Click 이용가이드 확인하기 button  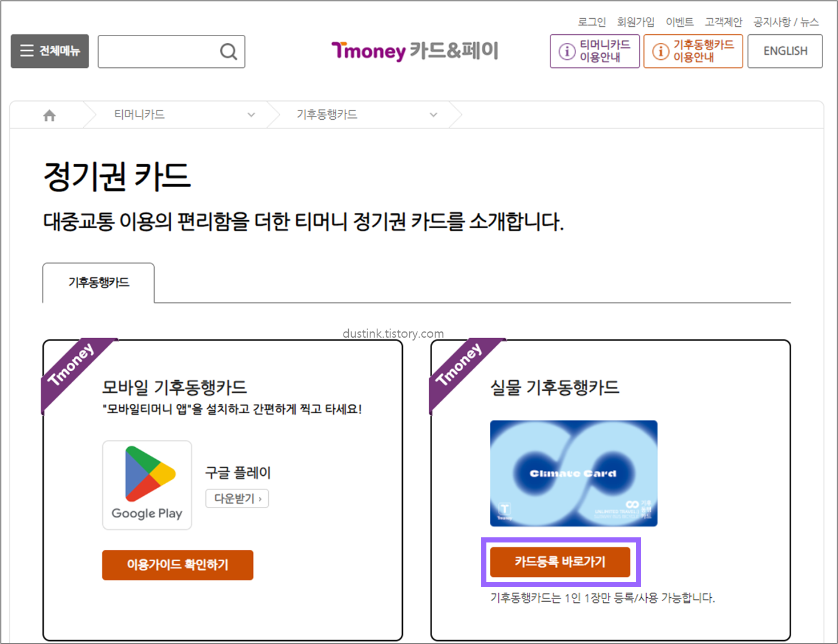tap(178, 565)
